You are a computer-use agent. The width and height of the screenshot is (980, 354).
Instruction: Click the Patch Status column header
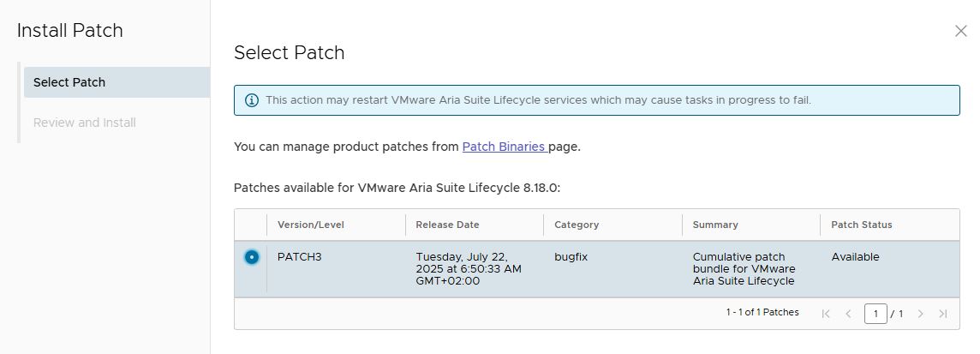pyautogui.click(x=861, y=225)
